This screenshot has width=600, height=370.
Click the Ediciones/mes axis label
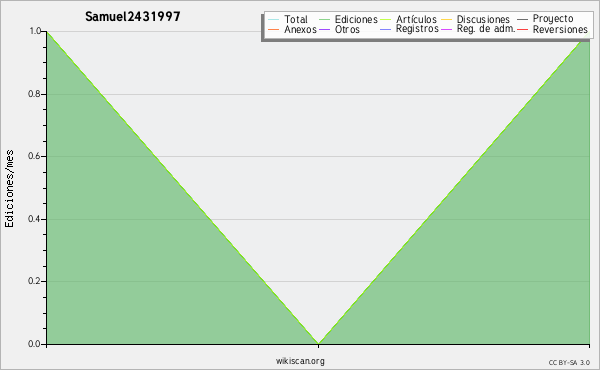pos(9,189)
